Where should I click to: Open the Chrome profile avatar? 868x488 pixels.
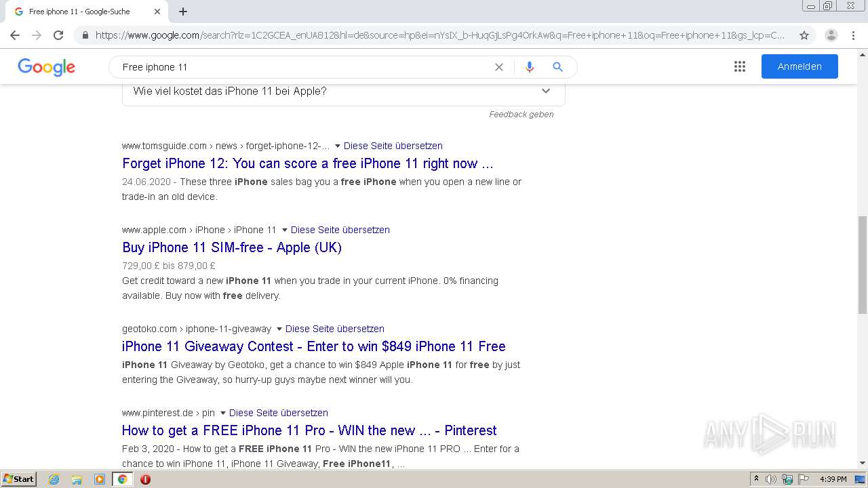click(831, 35)
